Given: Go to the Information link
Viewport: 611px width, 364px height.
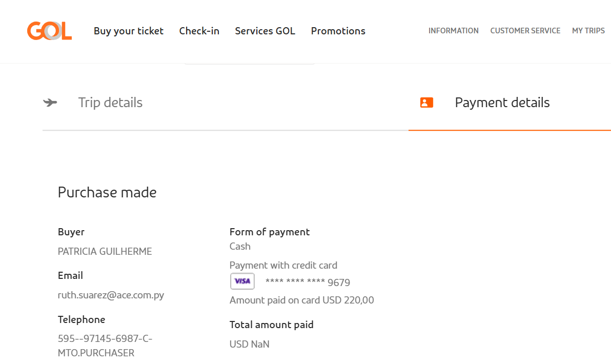Looking at the screenshot, I should click(x=454, y=31).
